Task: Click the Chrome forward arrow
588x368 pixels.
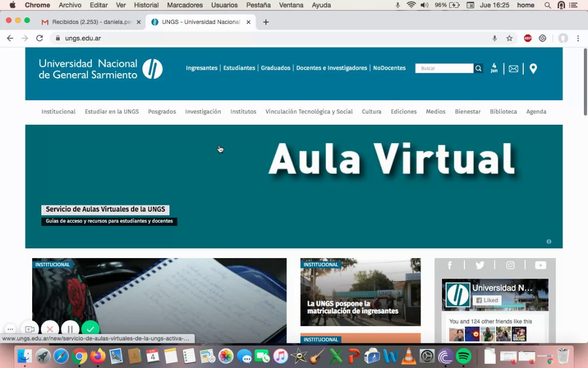Action: (24, 38)
